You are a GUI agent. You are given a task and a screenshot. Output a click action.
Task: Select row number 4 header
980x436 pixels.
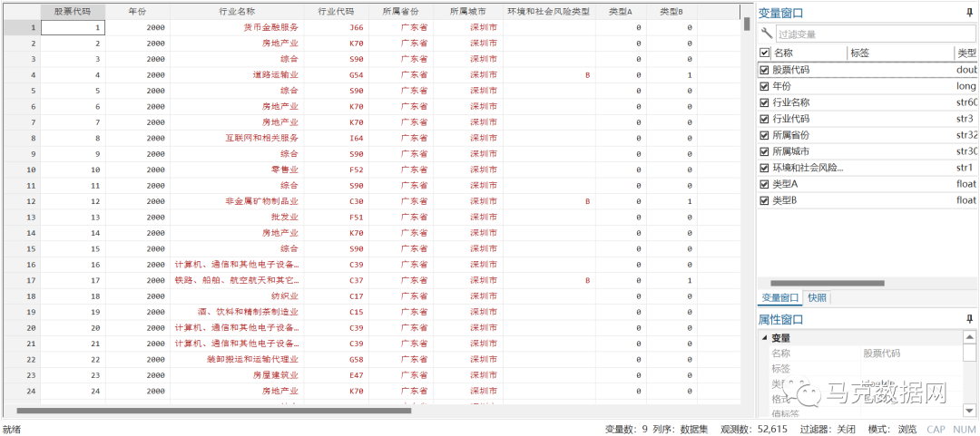point(22,75)
